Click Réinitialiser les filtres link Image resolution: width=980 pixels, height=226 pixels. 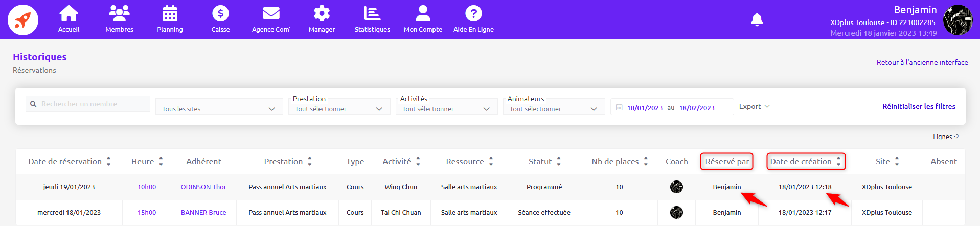919,106
